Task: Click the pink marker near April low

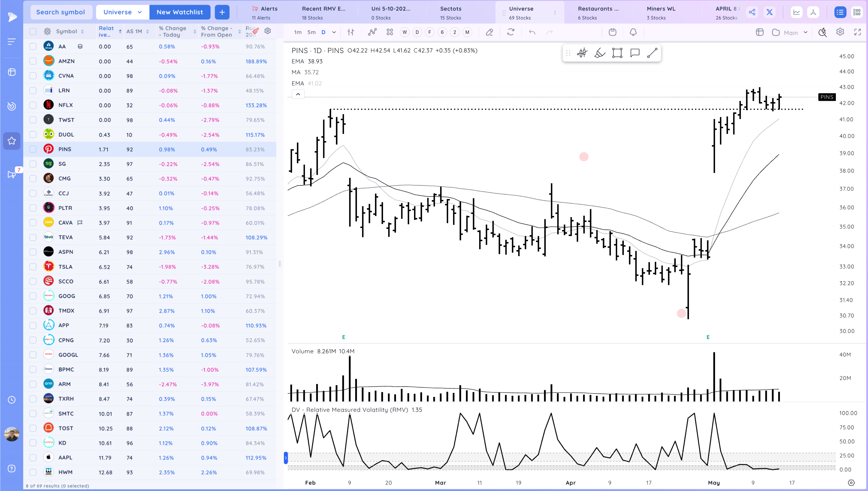Action: point(681,313)
